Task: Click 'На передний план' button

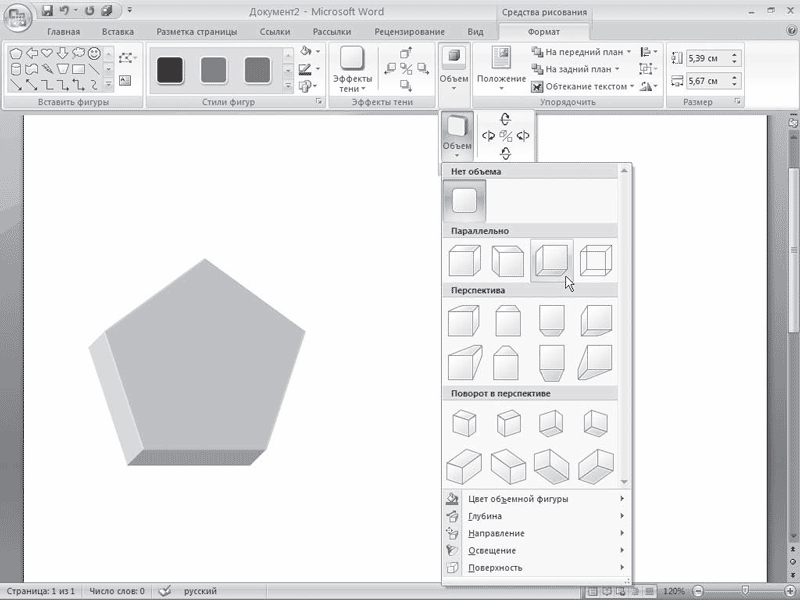Action: click(580, 51)
